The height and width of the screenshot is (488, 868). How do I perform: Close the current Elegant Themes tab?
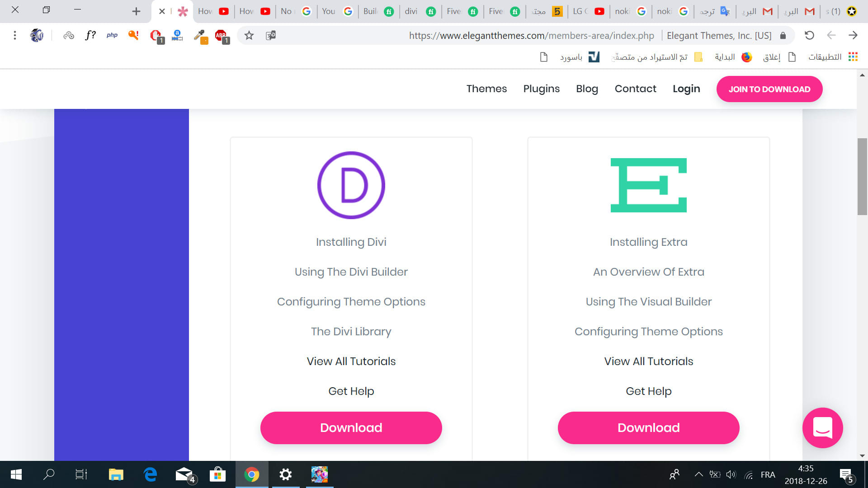162,11
